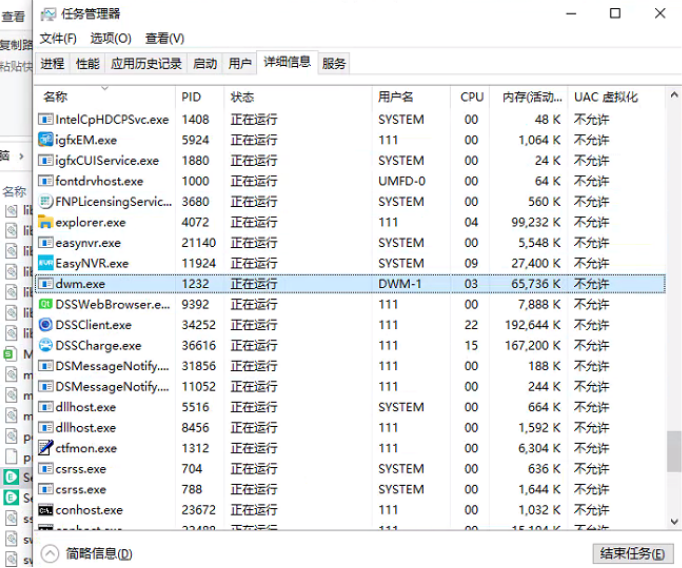This screenshot has width=682, height=568.
Task: Sort by the PID column header
Action: [x=200, y=97]
